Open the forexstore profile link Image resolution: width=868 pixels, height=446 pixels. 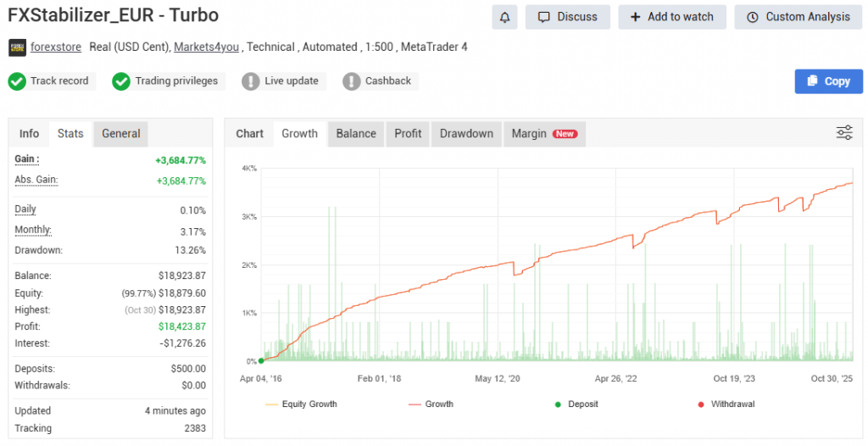tap(56, 47)
